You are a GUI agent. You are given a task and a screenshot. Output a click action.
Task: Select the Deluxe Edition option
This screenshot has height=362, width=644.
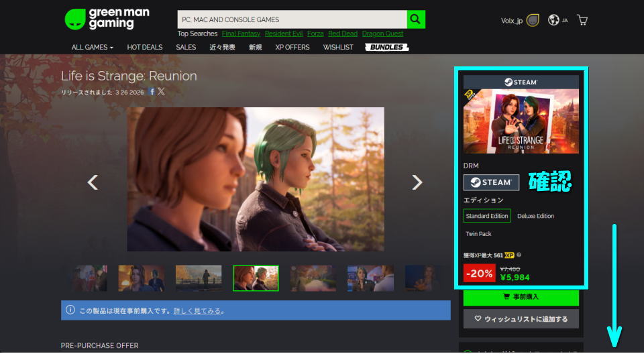[535, 216]
